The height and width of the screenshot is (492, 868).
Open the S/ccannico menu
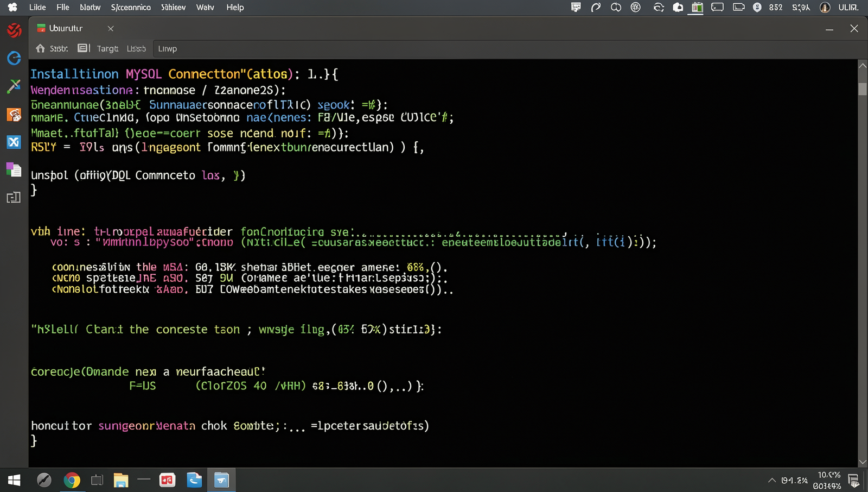pos(131,7)
